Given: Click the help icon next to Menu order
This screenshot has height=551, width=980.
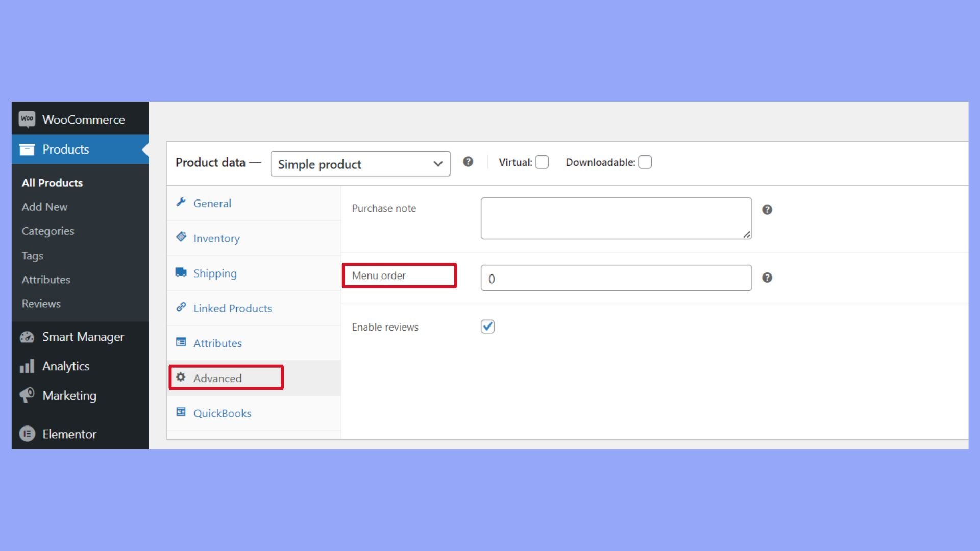Looking at the screenshot, I should pyautogui.click(x=767, y=278).
